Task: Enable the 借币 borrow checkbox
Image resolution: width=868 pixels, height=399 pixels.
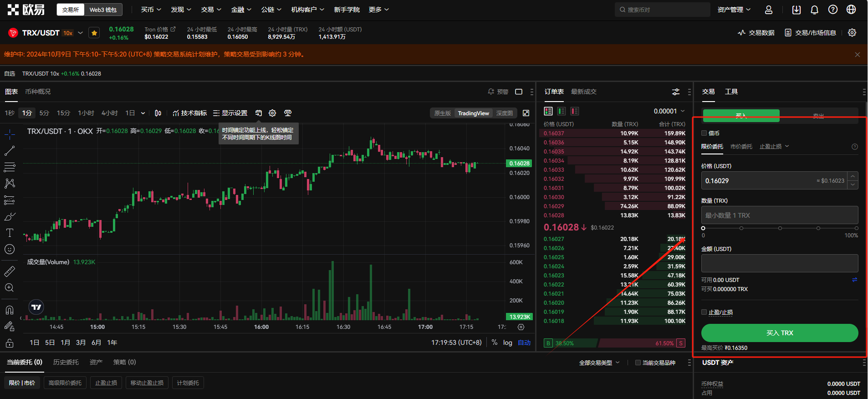Action: pos(704,133)
